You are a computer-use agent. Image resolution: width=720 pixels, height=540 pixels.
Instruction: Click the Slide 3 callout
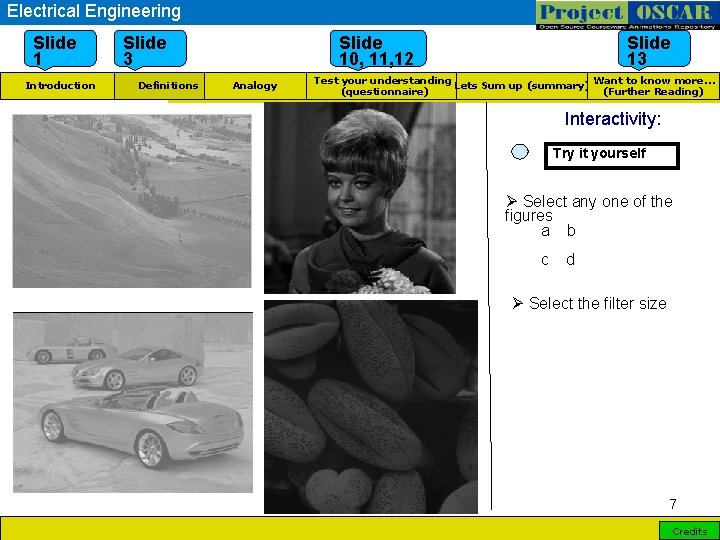click(x=150, y=50)
